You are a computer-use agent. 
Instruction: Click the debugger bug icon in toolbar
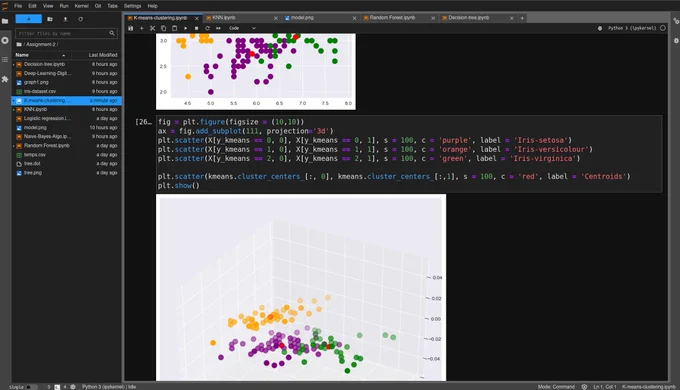coord(600,28)
